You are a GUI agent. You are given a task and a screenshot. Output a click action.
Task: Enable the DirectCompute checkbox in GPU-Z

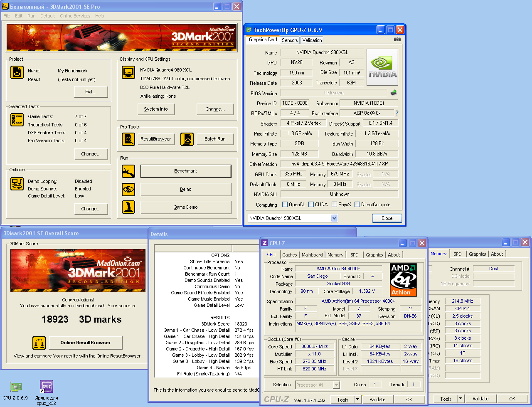coord(357,205)
